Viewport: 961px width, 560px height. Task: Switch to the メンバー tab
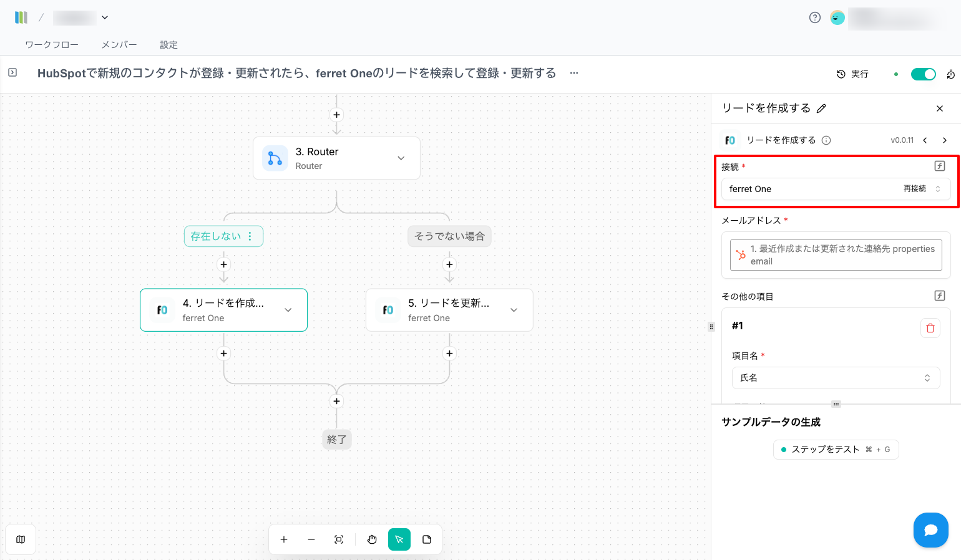coord(119,45)
